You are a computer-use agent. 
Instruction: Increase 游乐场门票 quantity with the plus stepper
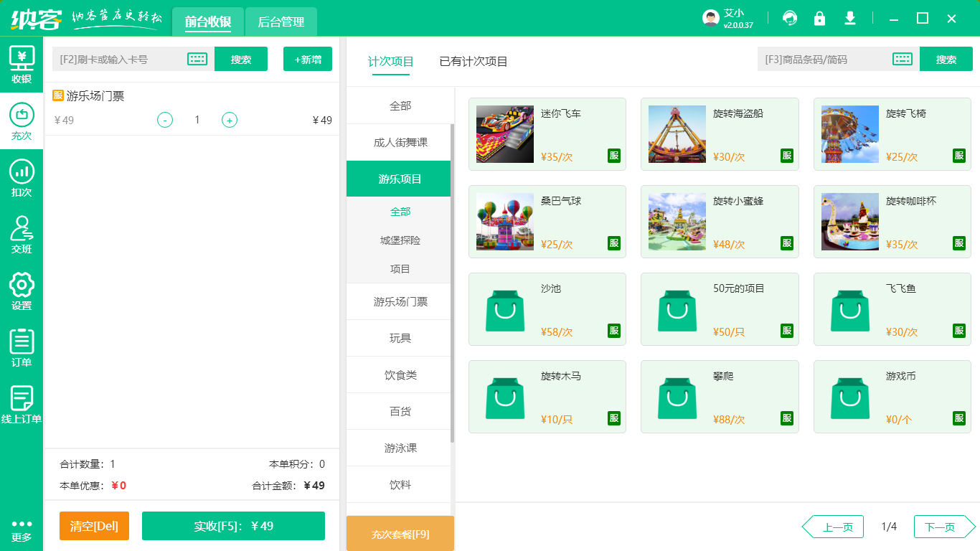pyautogui.click(x=230, y=120)
